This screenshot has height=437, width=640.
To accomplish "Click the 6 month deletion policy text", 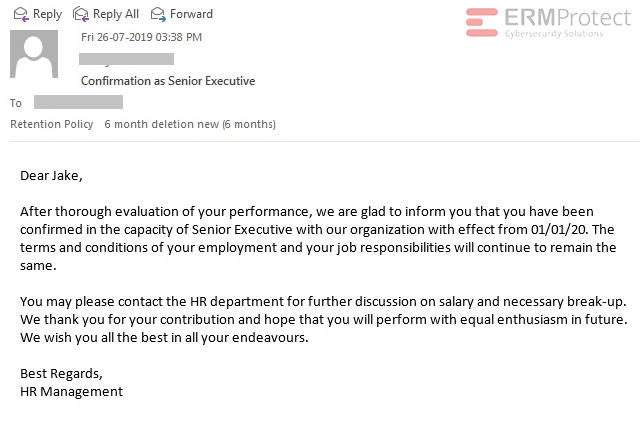I will (190, 124).
